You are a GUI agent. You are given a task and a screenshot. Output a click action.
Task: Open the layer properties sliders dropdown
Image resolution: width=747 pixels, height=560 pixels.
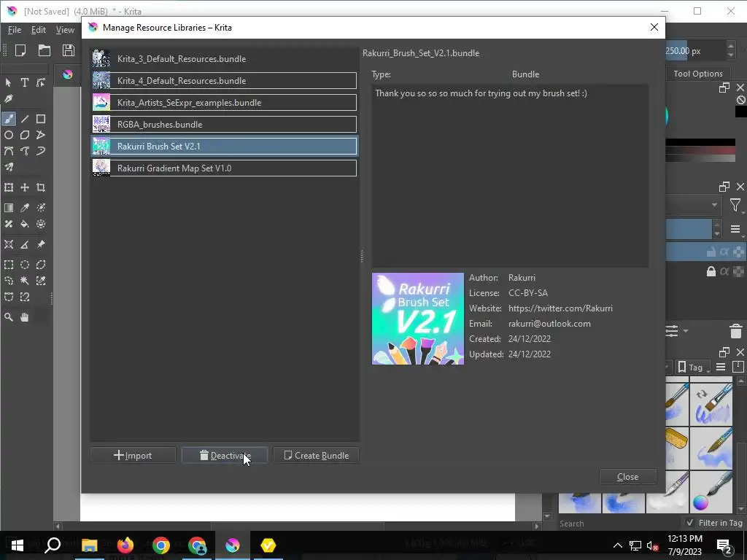(675, 331)
